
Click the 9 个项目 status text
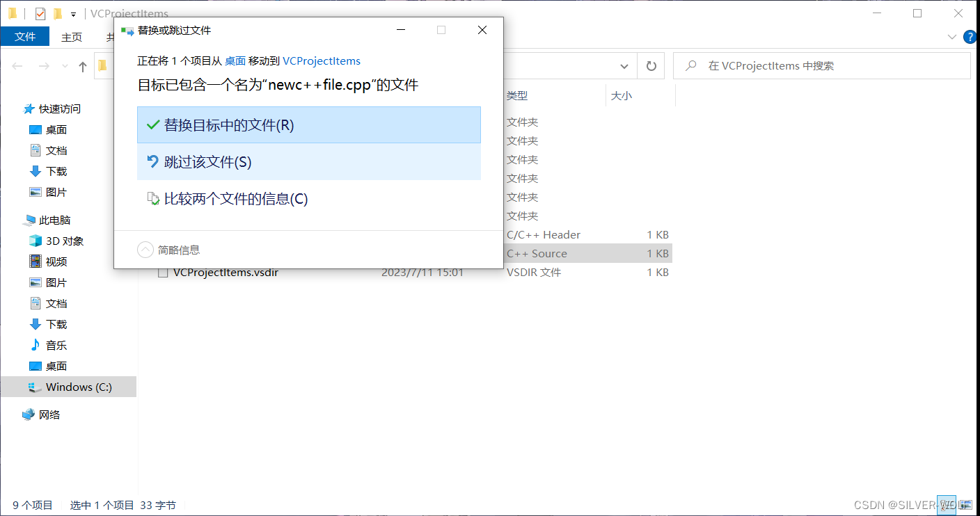[x=33, y=506]
